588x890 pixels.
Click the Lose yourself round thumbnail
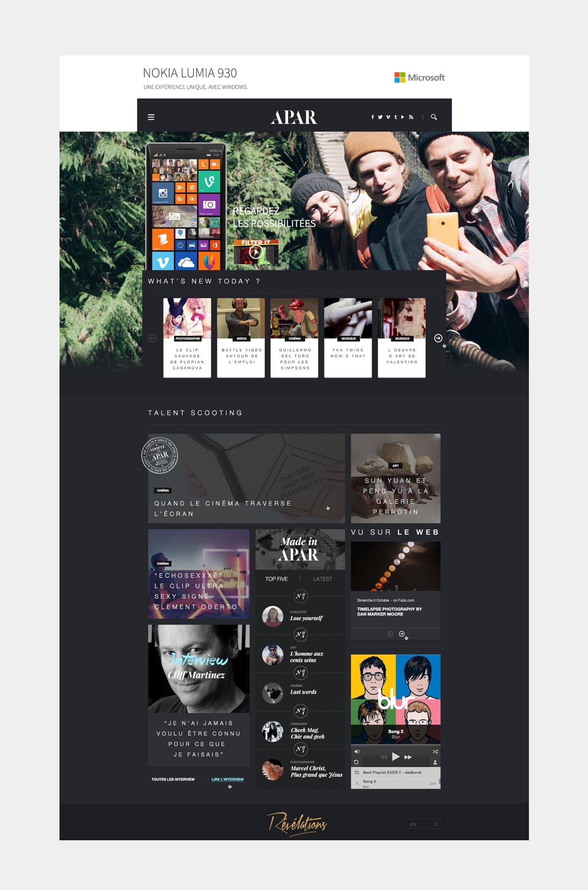(273, 616)
